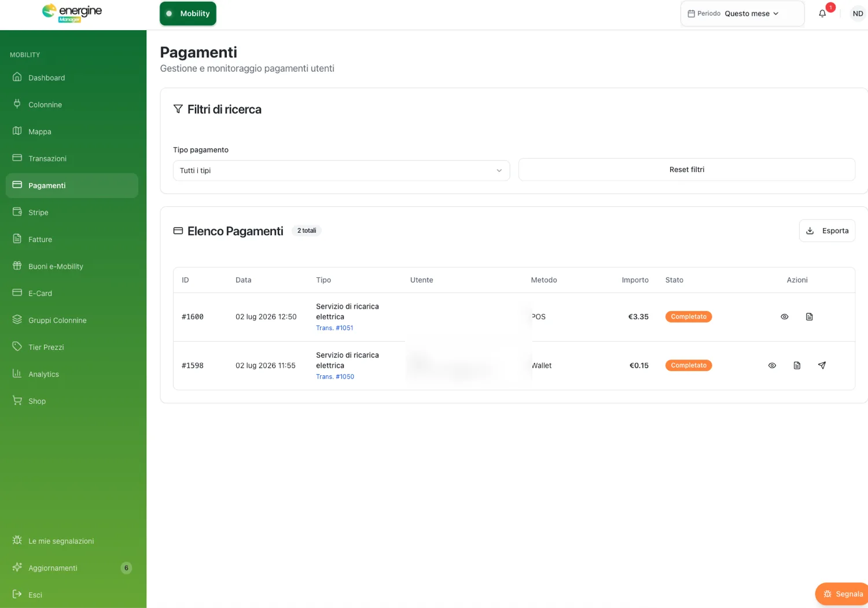Open Aggiornamenti in the sidebar
Viewport: 868px width, 608px height.
72,568
